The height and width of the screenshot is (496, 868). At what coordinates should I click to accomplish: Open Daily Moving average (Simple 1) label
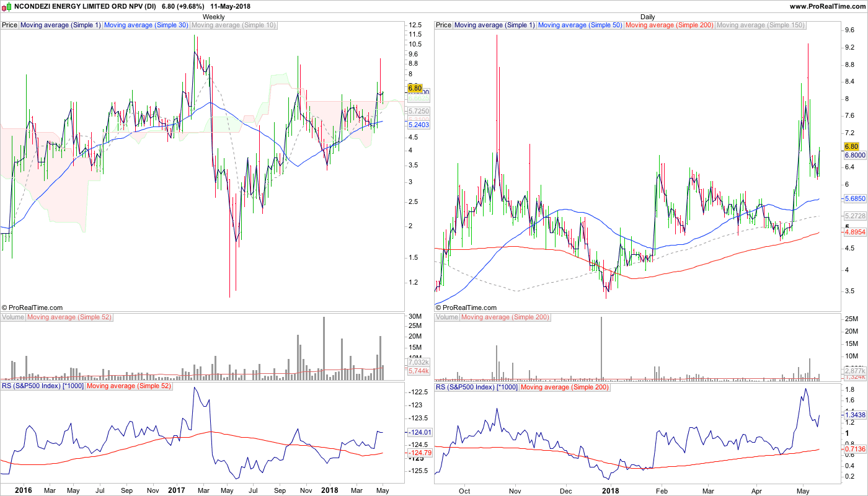(x=495, y=25)
